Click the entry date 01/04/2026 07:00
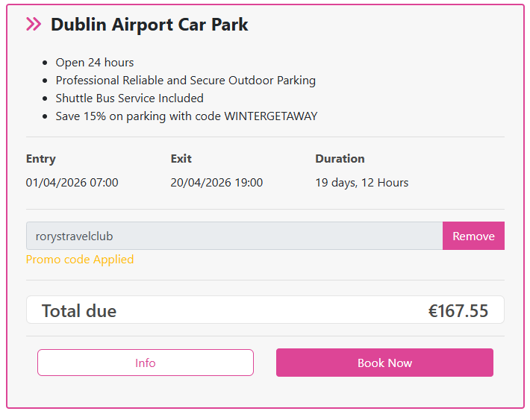This screenshot has width=530, height=420. (72, 183)
